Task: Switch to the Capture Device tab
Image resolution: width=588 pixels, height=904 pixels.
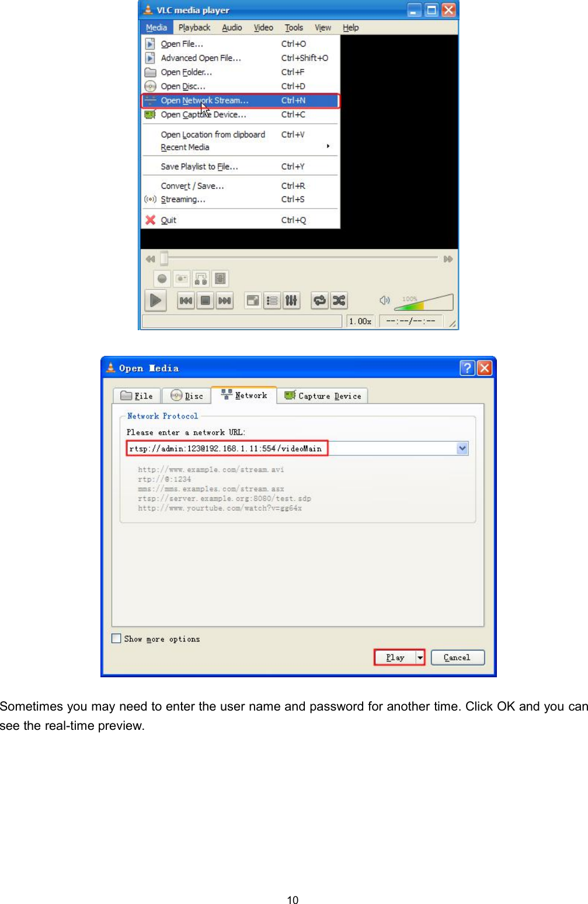Action: point(322,396)
